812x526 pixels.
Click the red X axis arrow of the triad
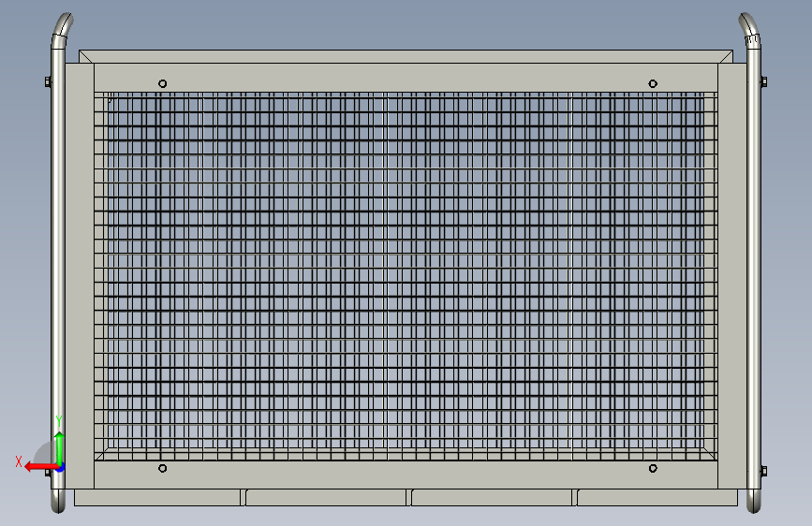pyautogui.click(x=40, y=467)
